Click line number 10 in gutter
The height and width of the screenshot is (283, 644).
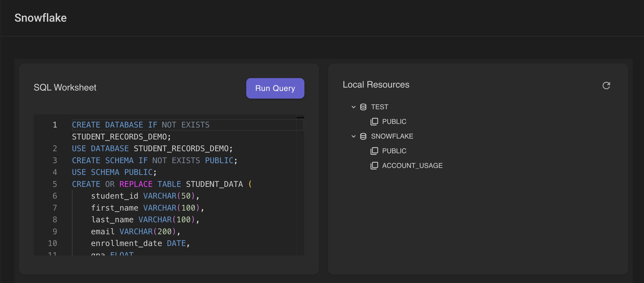pos(53,244)
